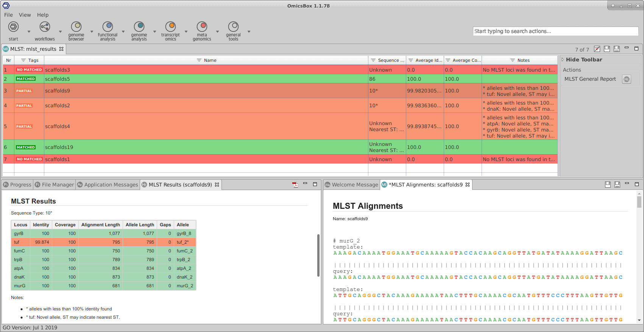
Task: Open the metagenomics tool
Action: coord(202,27)
